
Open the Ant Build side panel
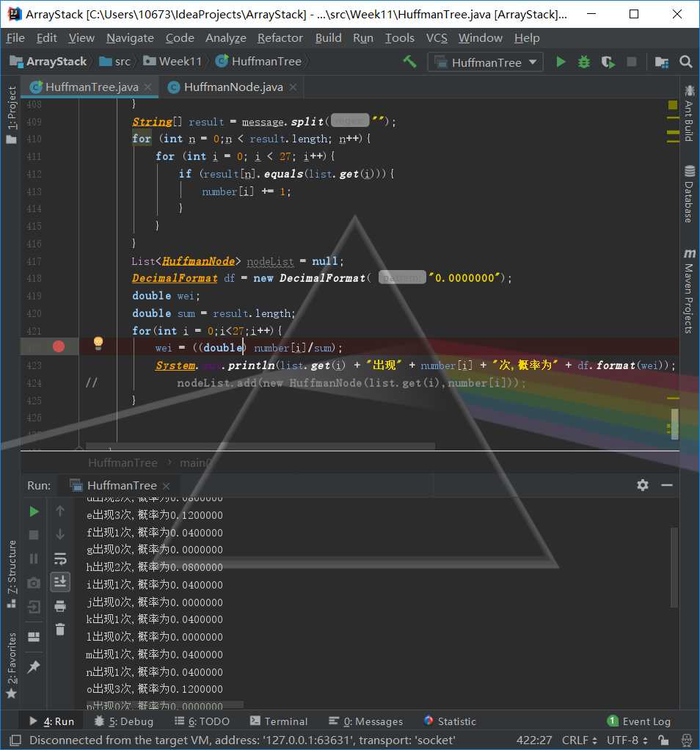tap(688, 113)
